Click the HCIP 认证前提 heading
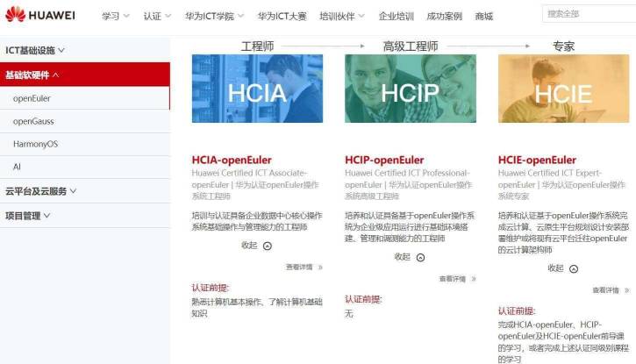 [x=363, y=300]
